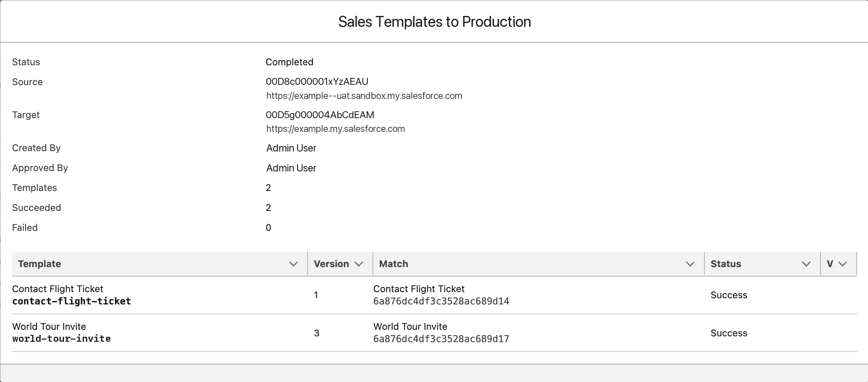This screenshot has height=382, width=868.
Task: Click Admin User next to Approved By
Action: [x=291, y=168]
